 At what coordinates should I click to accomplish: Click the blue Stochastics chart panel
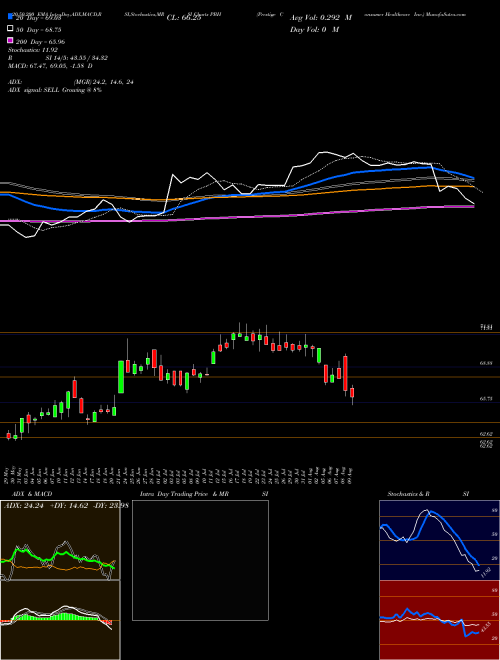(439, 540)
